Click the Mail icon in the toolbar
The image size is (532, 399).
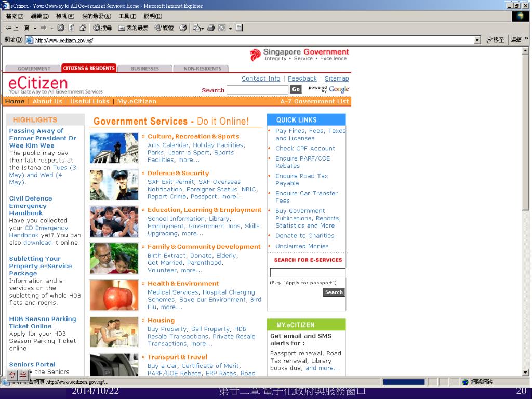pyautogui.click(x=197, y=28)
